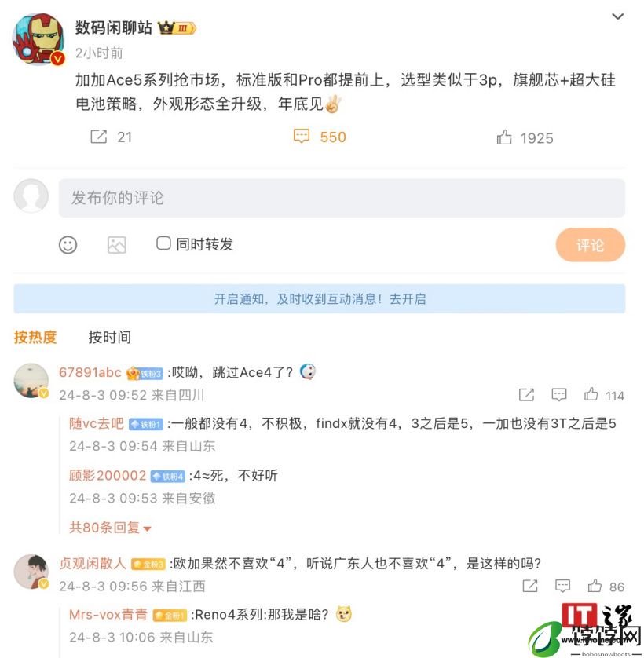Focus the 发布你的评论 comment field
The width and height of the screenshot is (644, 658).
342,198
